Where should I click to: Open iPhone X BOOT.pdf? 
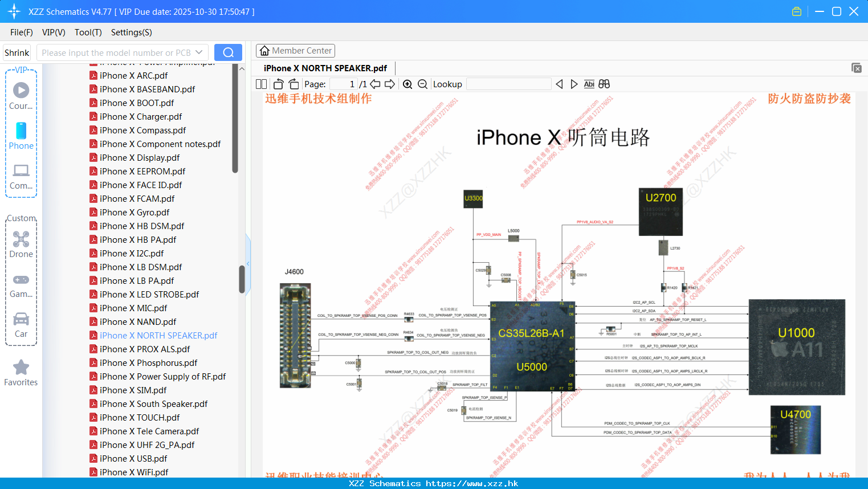[x=137, y=103]
